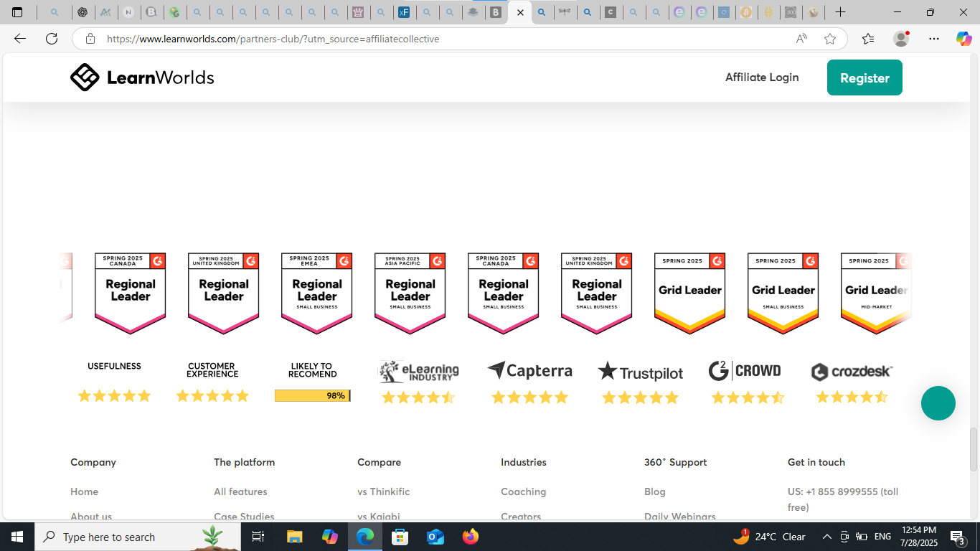Click the address bar URL
The width and height of the screenshot is (980, 551).
point(273,39)
